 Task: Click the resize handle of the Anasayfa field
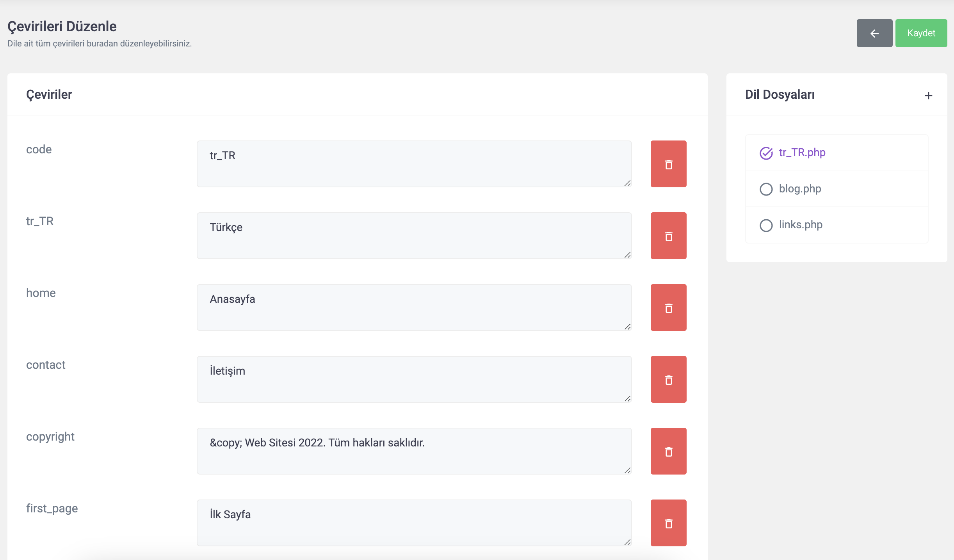(627, 327)
